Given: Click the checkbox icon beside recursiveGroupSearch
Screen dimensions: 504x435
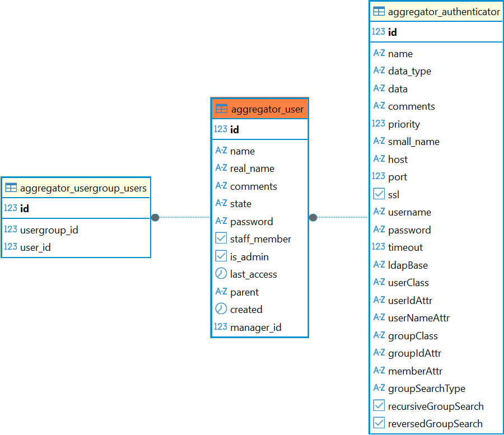Looking at the screenshot, I should [379, 406].
